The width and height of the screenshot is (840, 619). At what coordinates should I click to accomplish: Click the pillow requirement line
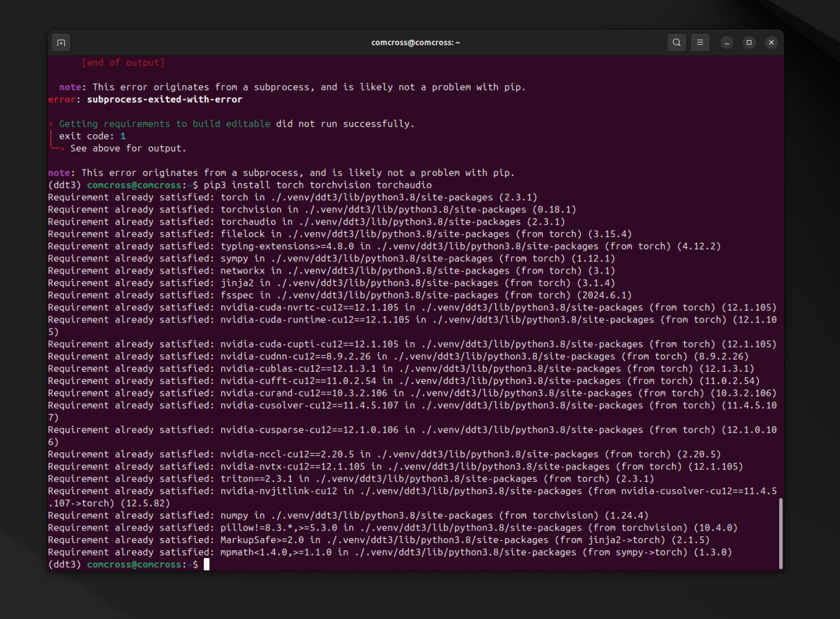278,528
